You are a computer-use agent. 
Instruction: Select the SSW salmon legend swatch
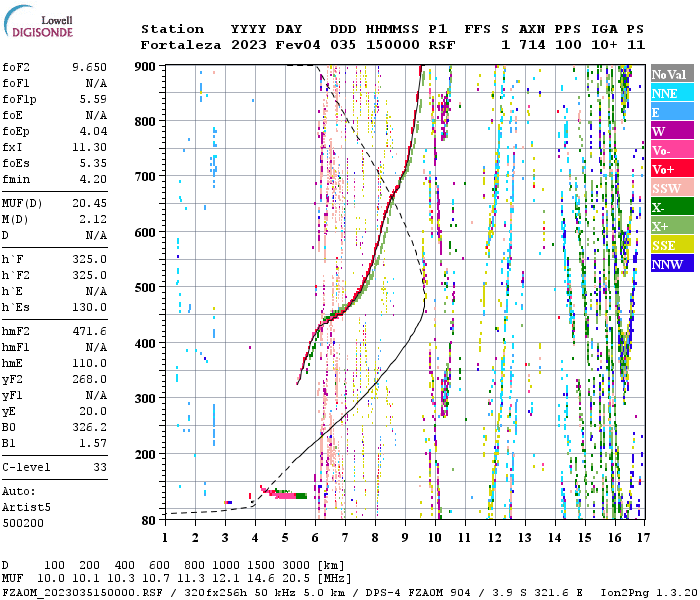pyautogui.click(x=672, y=188)
